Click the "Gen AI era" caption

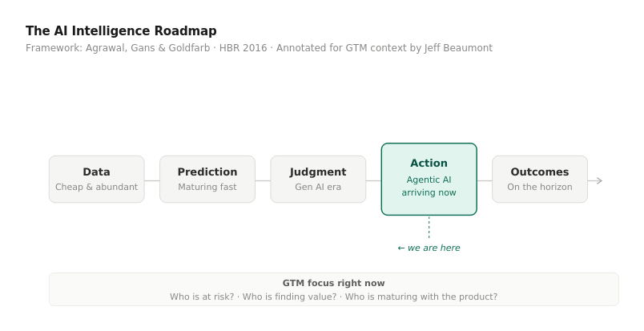tap(318, 188)
